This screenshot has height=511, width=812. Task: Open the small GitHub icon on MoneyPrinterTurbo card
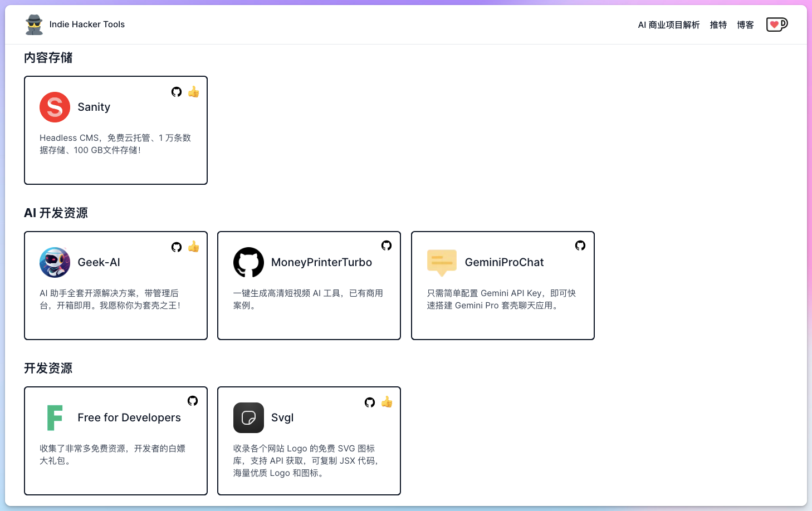(387, 245)
